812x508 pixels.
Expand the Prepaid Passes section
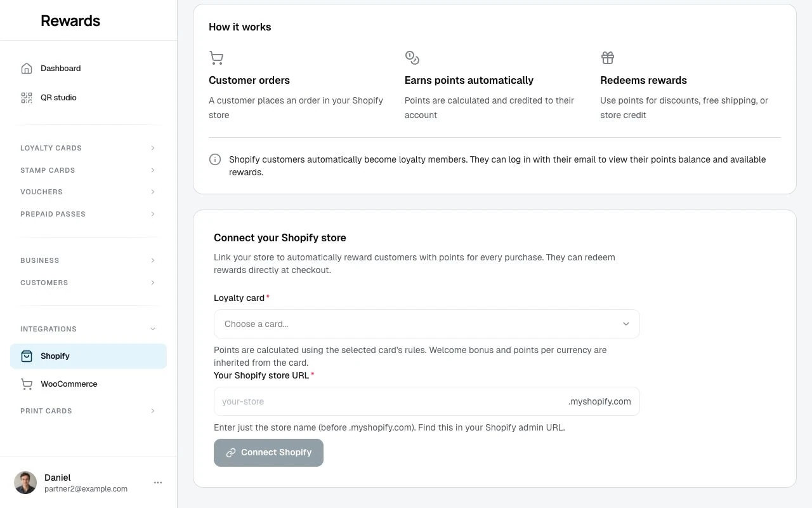[88, 214]
